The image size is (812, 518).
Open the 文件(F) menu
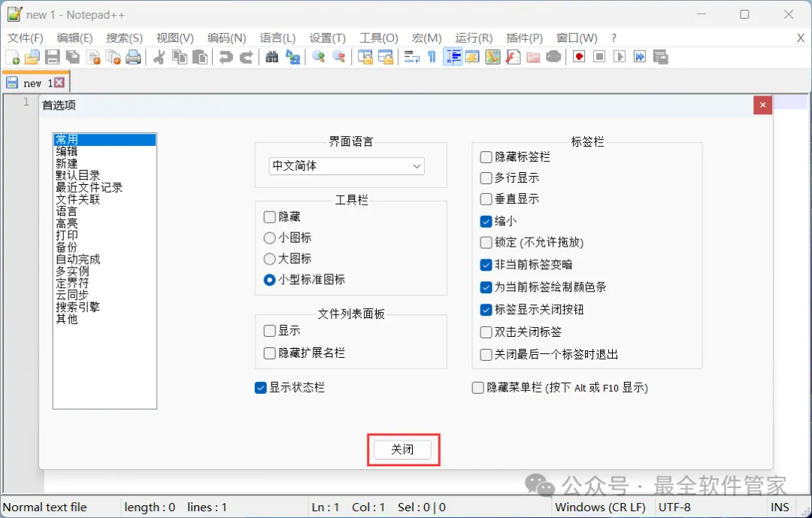pyautogui.click(x=26, y=38)
